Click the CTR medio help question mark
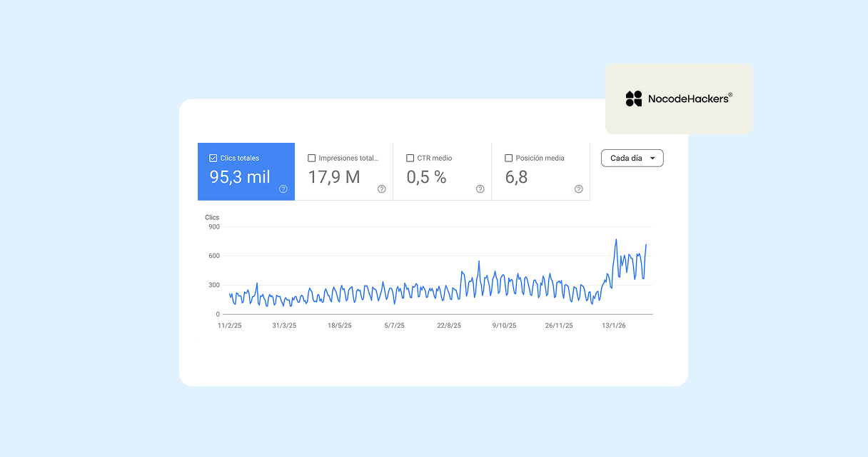Viewport: 868px width, 457px height. 480,189
